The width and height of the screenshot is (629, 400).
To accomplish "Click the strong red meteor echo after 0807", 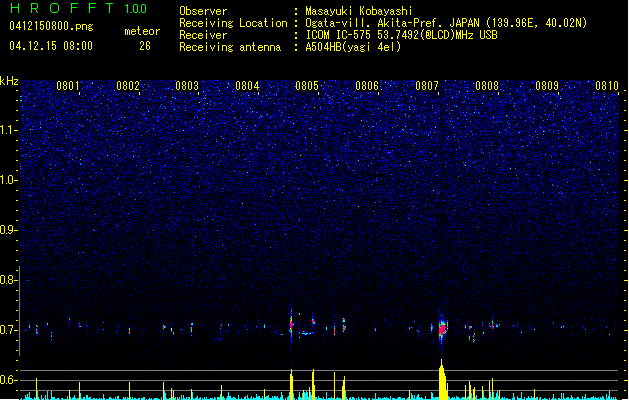I will tap(442, 329).
